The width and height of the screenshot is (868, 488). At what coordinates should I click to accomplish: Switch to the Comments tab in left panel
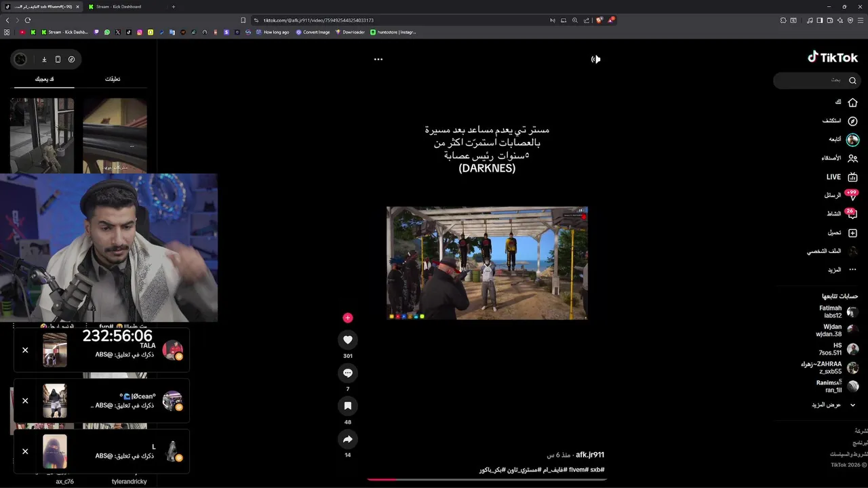[113, 79]
